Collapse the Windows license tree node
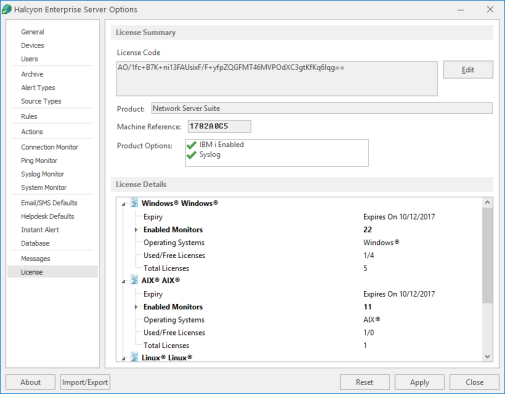505x394 pixels. (x=123, y=204)
